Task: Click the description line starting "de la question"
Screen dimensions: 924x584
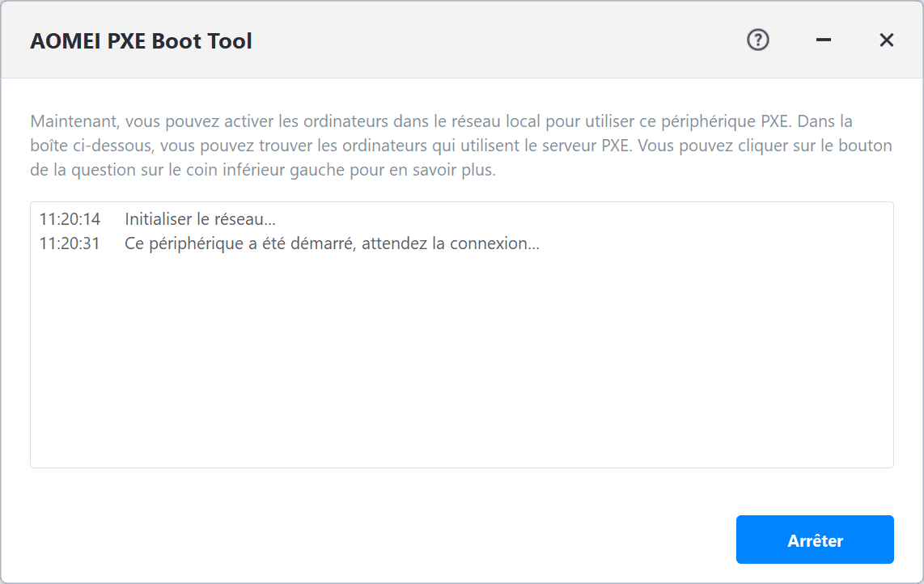Action: tap(262, 171)
